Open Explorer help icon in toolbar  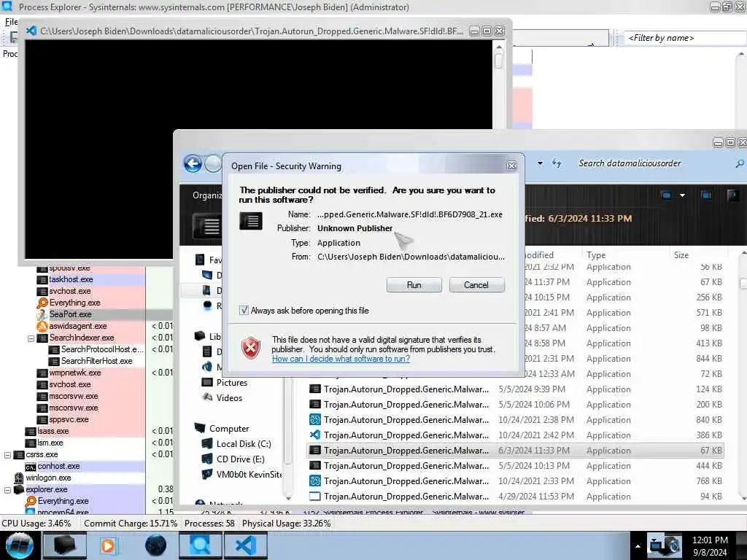tap(732, 195)
